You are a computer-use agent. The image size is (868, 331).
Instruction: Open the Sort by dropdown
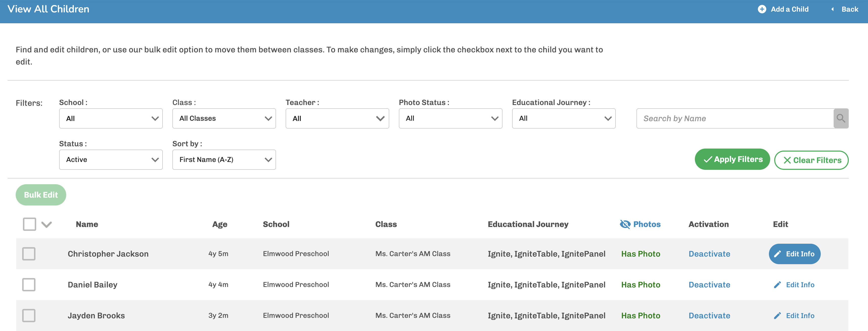224,160
